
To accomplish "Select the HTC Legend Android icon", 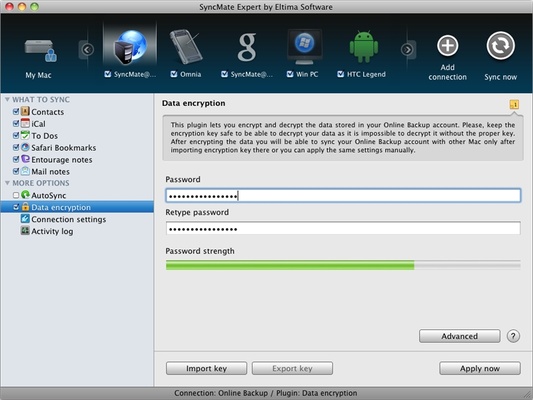I will point(364,47).
